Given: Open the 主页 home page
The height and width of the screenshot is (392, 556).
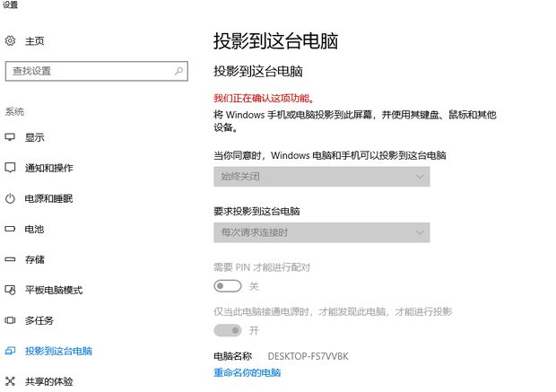Looking at the screenshot, I should click(34, 41).
